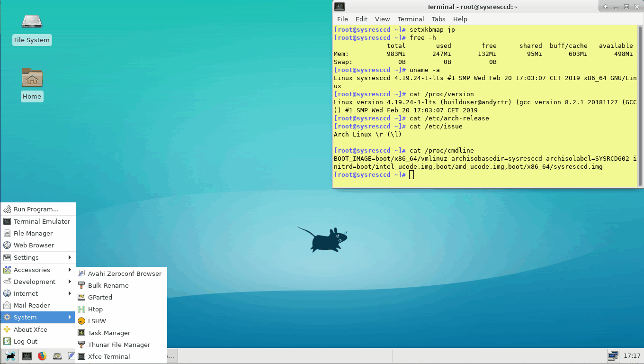644x364 pixels.
Task: Click the network status tray icon
Action: (x=613, y=355)
